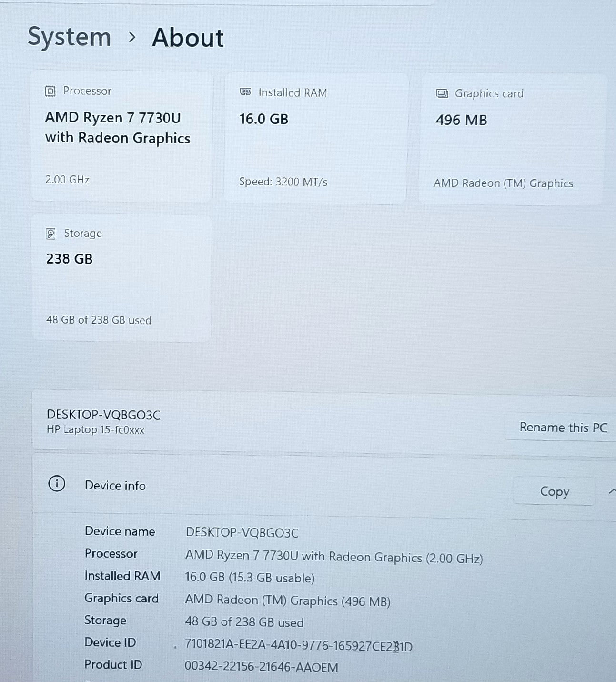Select processor value with (2.00 GHz)

point(334,557)
